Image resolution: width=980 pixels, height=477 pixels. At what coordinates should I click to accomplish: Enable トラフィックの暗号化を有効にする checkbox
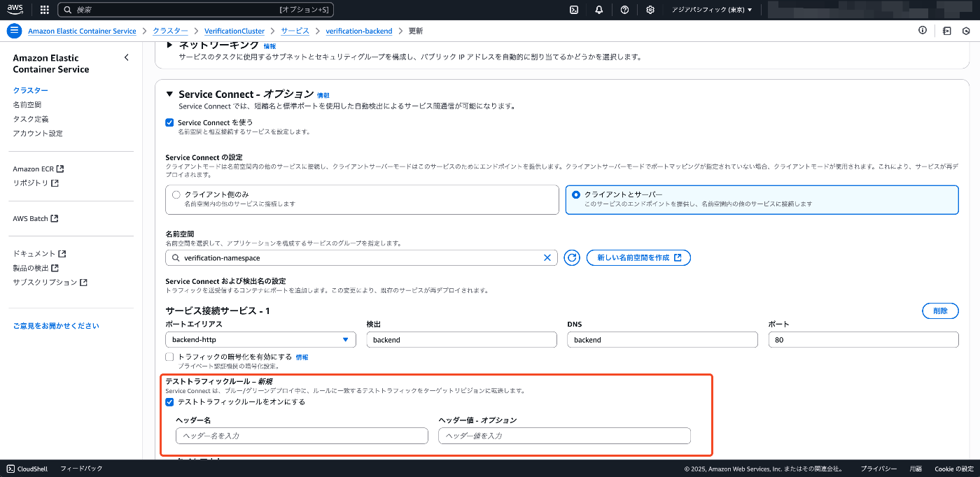click(x=169, y=357)
